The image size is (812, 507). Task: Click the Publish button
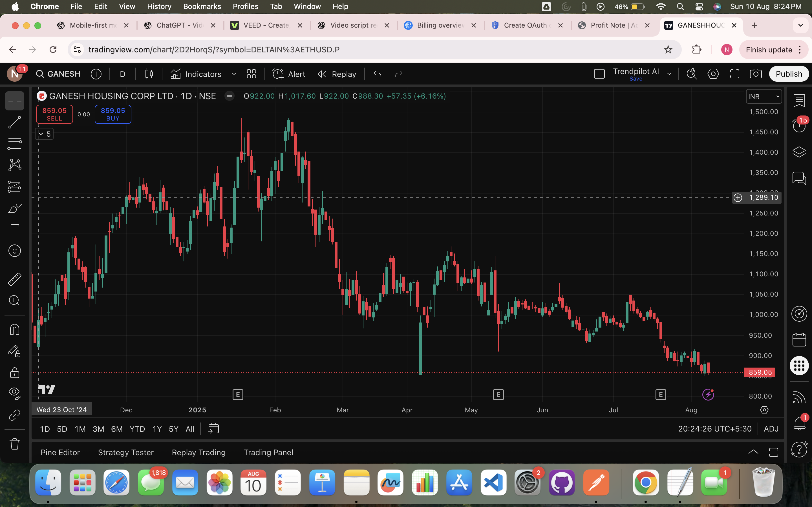click(789, 74)
